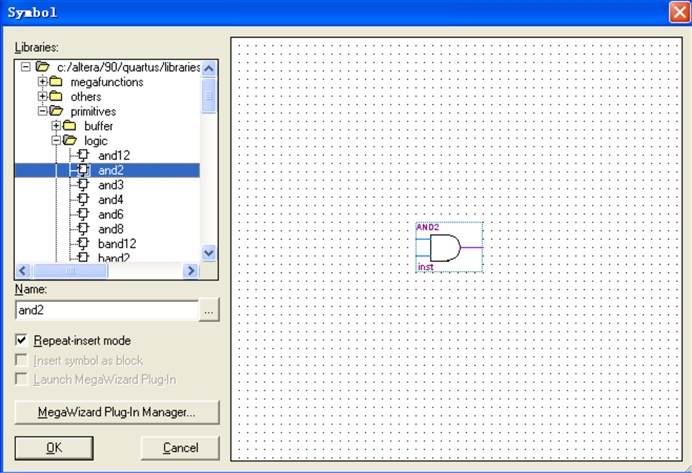Screen dimensions: 692x473
Task: Select and4 in the tree
Action: [x=111, y=199]
